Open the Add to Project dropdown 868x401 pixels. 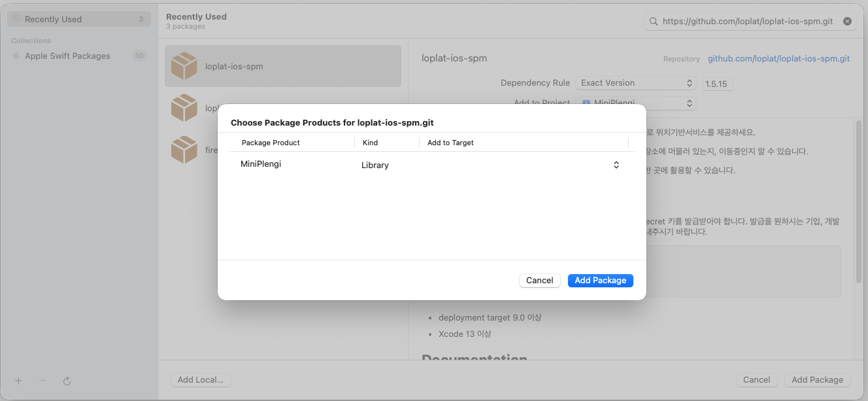pos(635,103)
